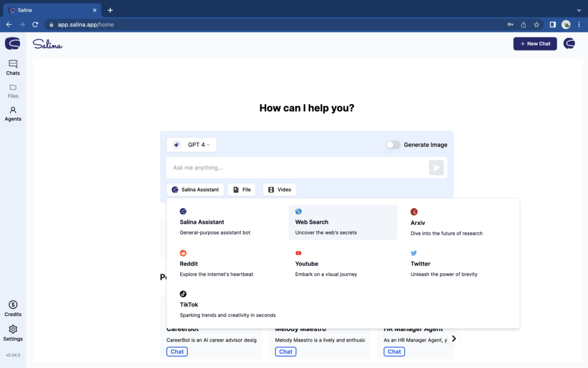Open the Credits page
Viewport: 588px width, 368px height.
click(x=13, y=309)
